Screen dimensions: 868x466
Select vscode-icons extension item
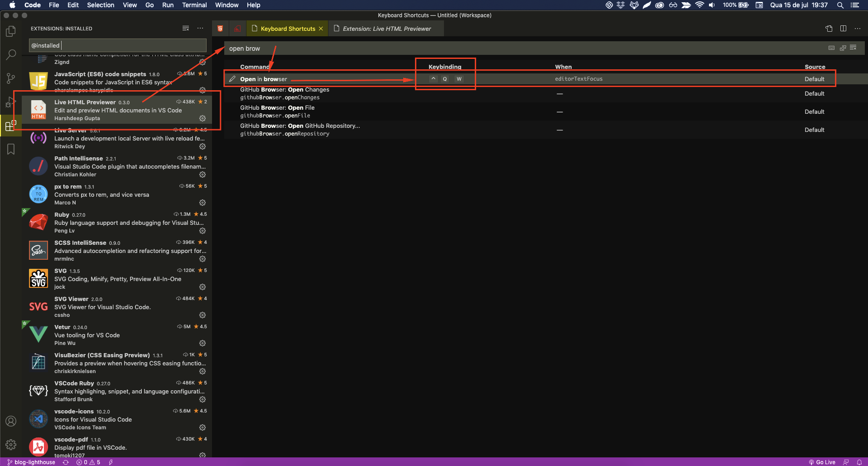[117, 419]
